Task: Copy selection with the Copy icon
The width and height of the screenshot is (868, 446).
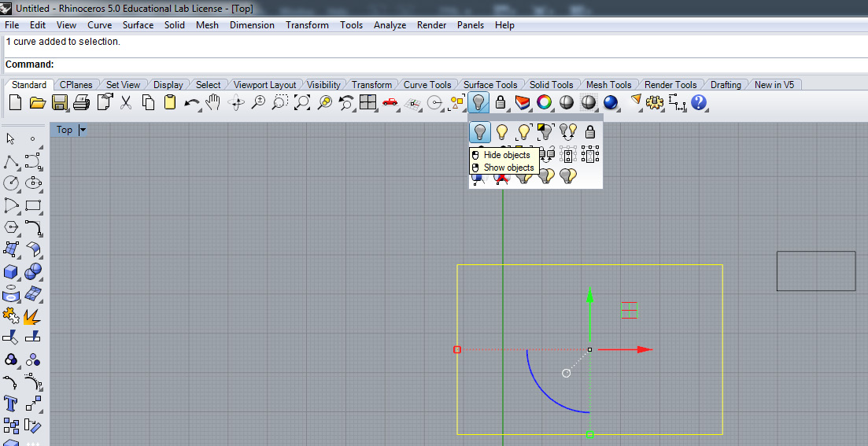Action: click(148, 102)
